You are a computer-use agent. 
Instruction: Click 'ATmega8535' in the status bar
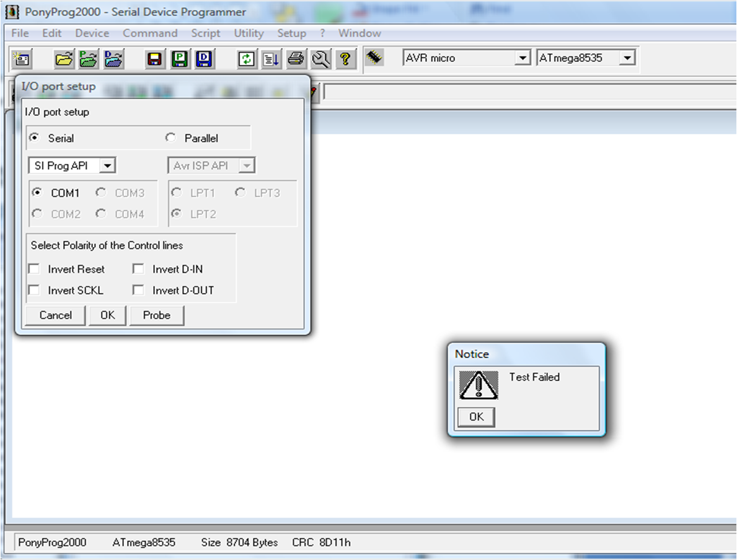pyautogui.click(x=144, y=542)
